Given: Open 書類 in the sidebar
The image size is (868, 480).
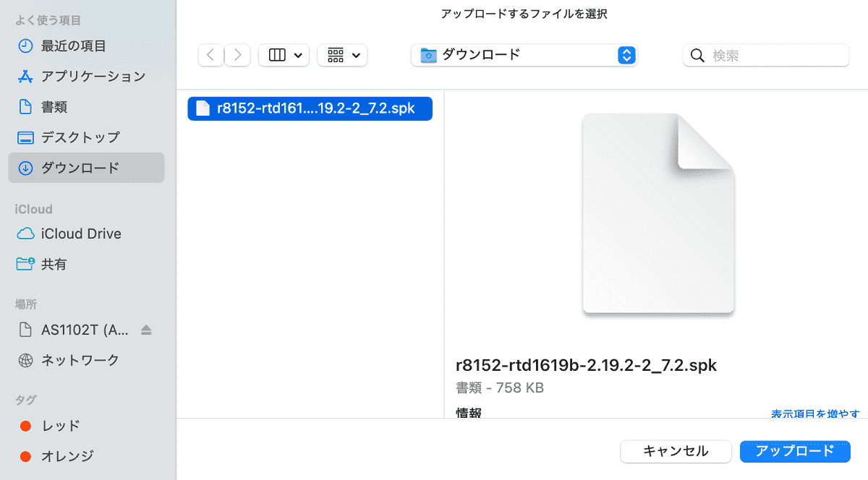Looking at the screenshot, I should click(x=87, y=106).
